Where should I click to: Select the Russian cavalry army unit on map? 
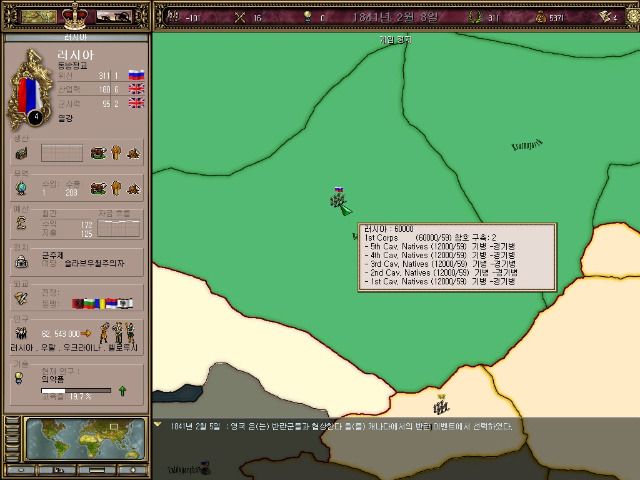coord(339,199)
